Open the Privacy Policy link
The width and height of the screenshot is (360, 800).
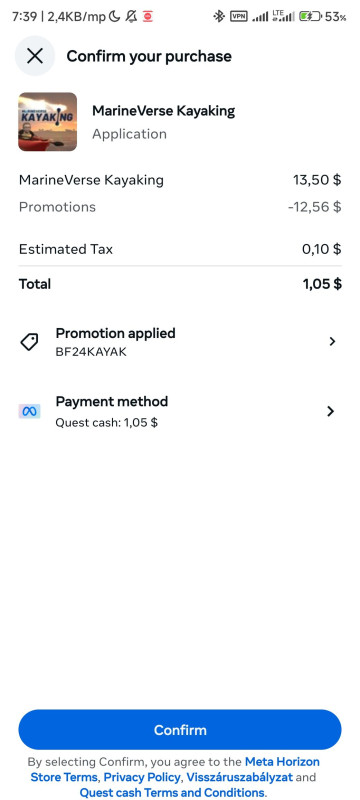[x=142, y=777]
